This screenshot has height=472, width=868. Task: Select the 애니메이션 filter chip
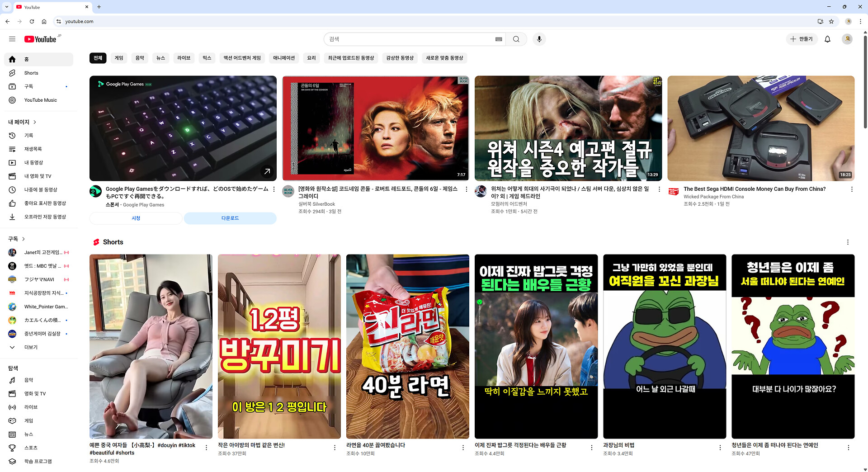pyautogui.click(x=283, y=58)
